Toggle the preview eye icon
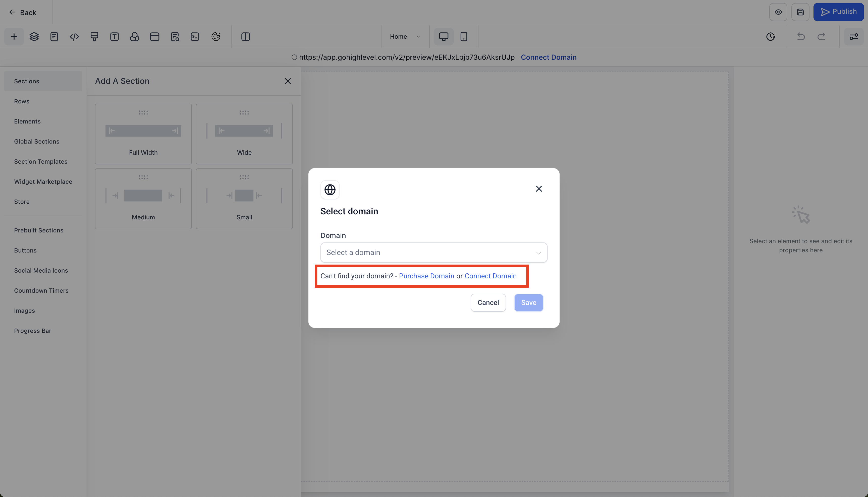Image resolution: width=868 pixels, height=497 pixels. pyautogui.click(x=778, y=12)
